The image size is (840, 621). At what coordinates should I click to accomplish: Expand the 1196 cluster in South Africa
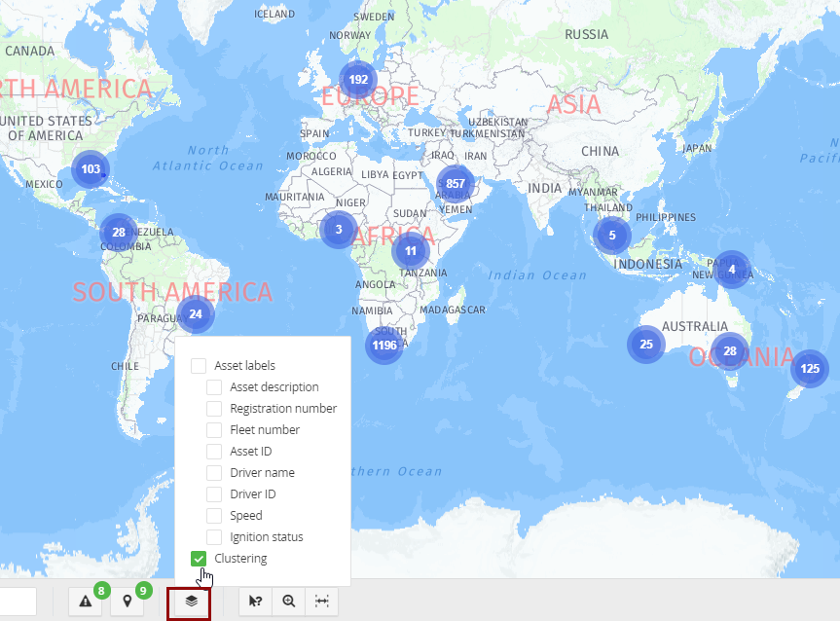[x=384, y=346]
